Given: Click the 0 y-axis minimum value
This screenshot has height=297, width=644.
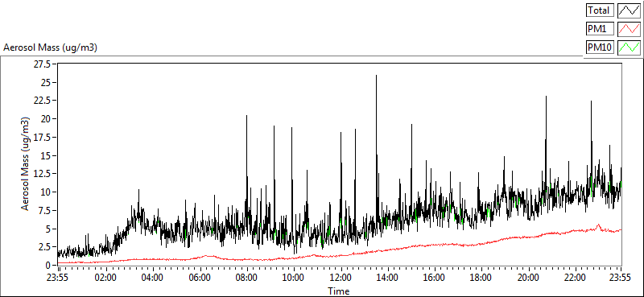Looking at the screenshot, I should tap(48, 265).
